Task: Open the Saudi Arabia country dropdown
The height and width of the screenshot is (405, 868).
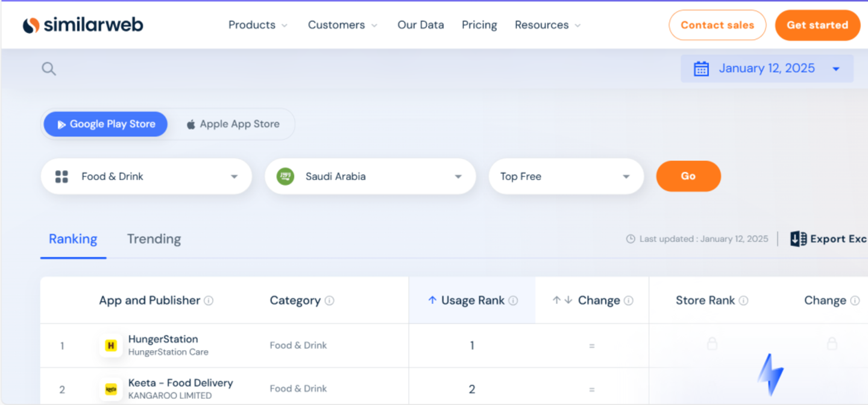Action: click(370, 177)
